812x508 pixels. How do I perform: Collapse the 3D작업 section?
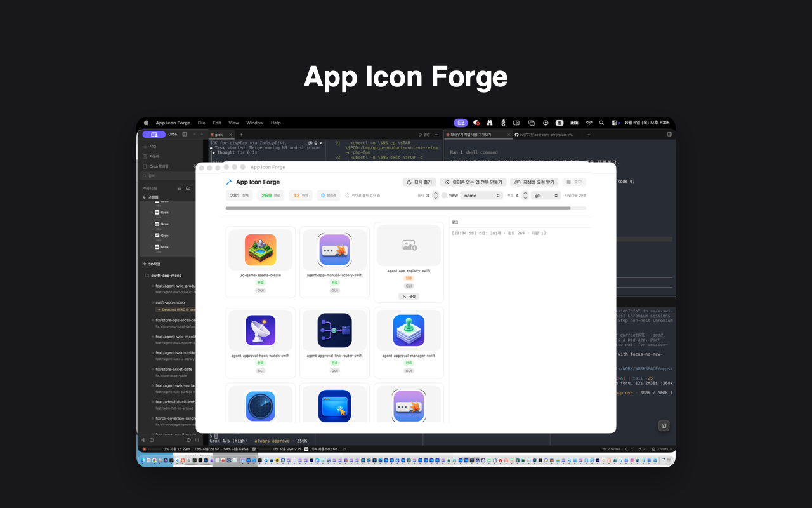152,264
